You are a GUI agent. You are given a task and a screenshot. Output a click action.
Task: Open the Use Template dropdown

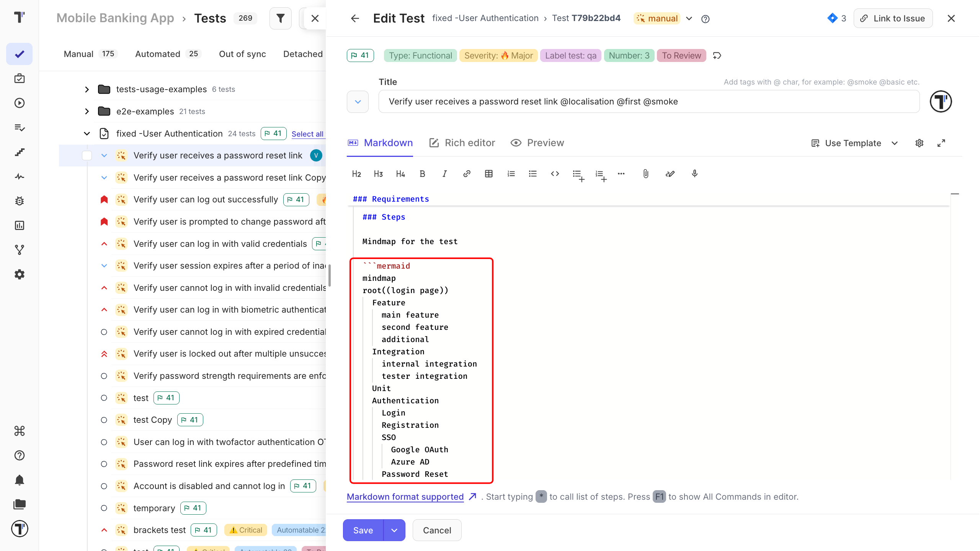(x=855, y=143)
